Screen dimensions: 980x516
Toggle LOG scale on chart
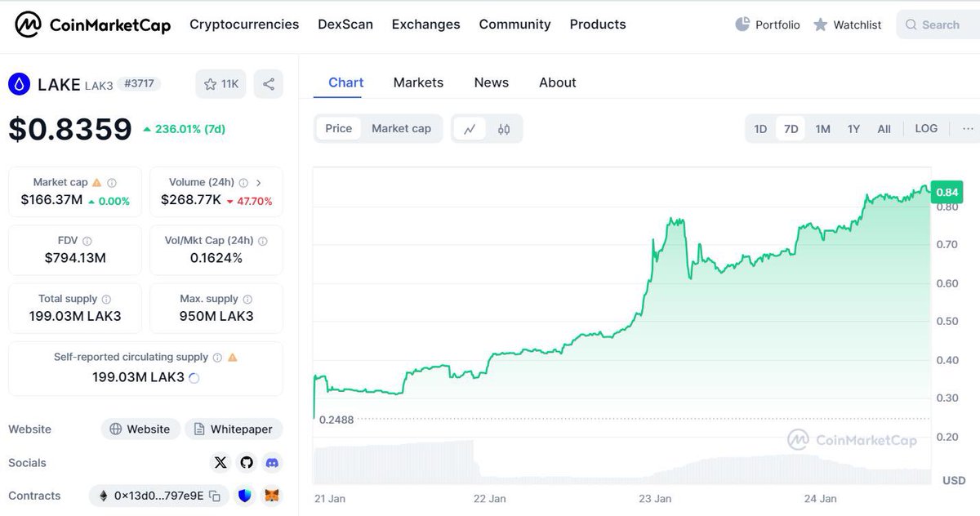[926, 129]
